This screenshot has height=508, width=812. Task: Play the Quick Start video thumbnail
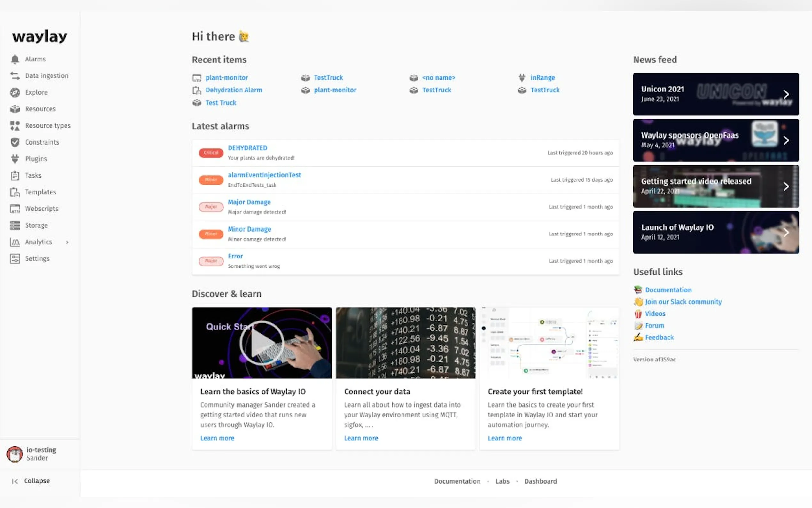pyautogui.click(x=262, y=343)
